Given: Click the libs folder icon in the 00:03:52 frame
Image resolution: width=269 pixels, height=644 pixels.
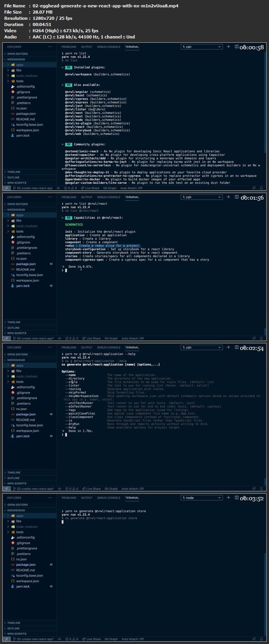Looking at the screenshot, I should [13, 521].
